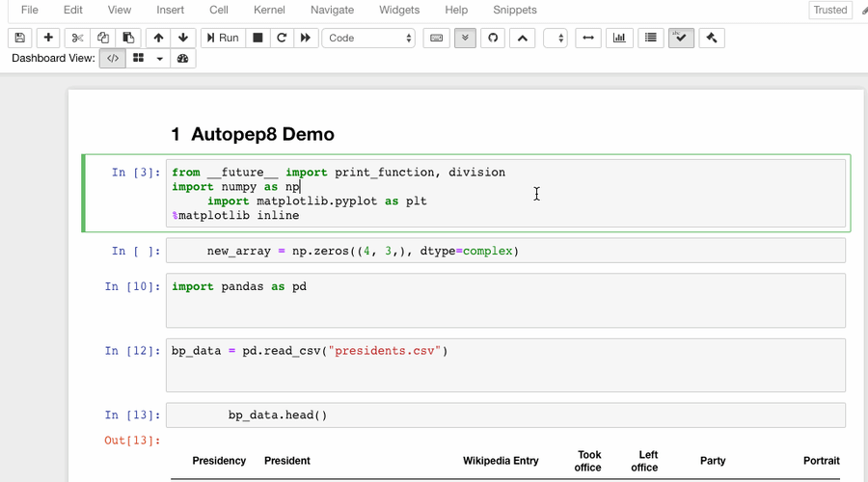Cut selected cells with scissors icon
Screen dimensions: 868x482
[x=77, y=38]
